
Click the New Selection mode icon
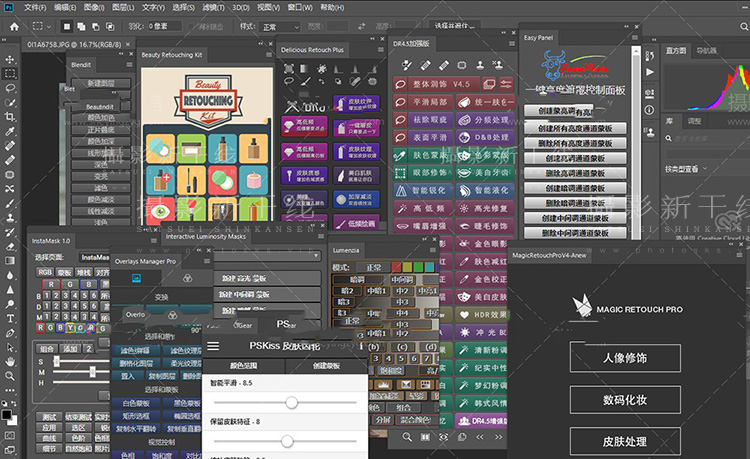pyautogui.click(x=67, y=27)
